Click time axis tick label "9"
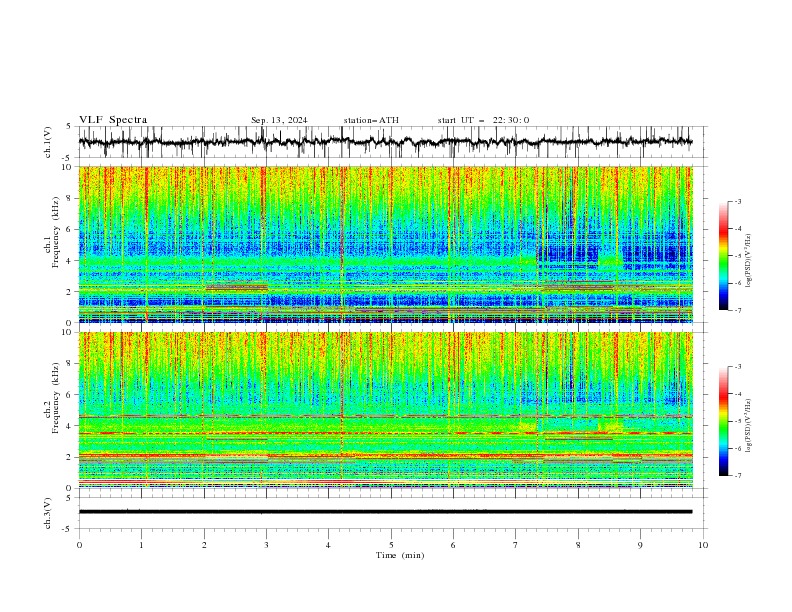This screenshot has width=792, height=612. 640,545
